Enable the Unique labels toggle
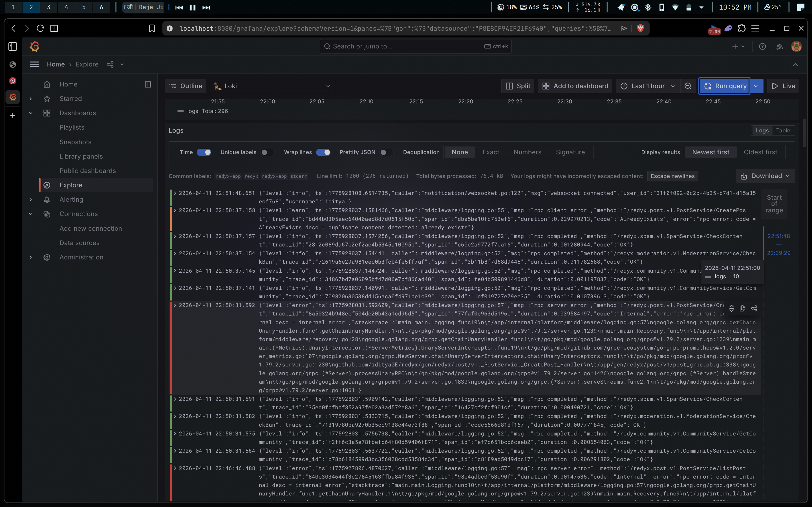The width and height of the screenshot is (812, 507). click(267, 152)
